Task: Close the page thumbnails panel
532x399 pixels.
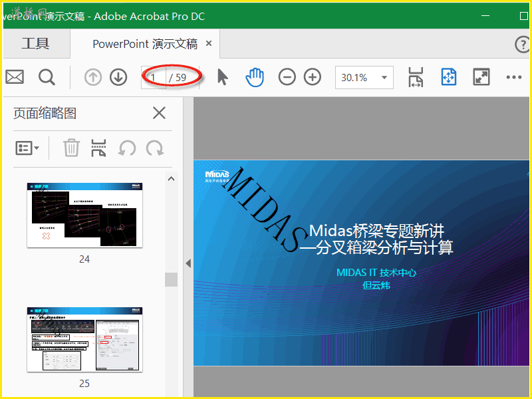Action: click(159, 113)
